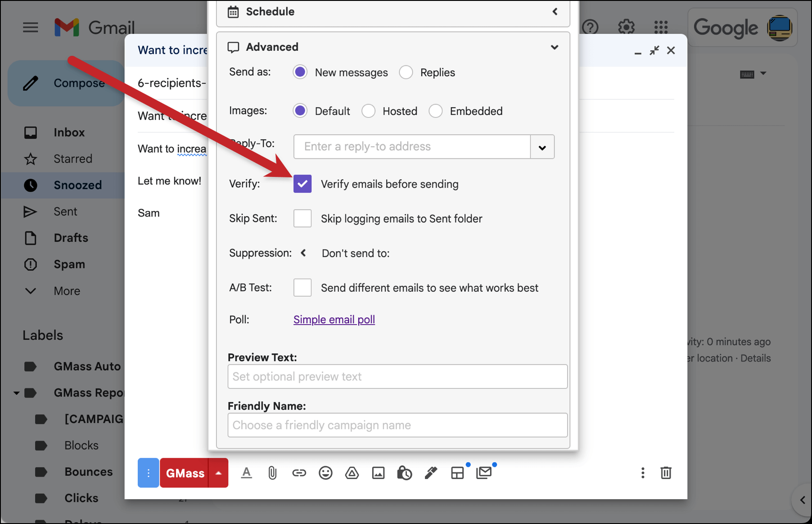Attach files with the paperclip icon
Image resolution: width=812 pixels, height=524 pixels.
[x=272, y=473]
